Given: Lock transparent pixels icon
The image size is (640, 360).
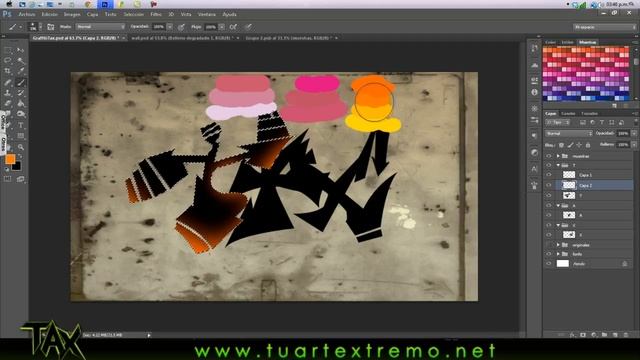Looking at the screenshot, I should pyautogui.click(x=562, y=145).
